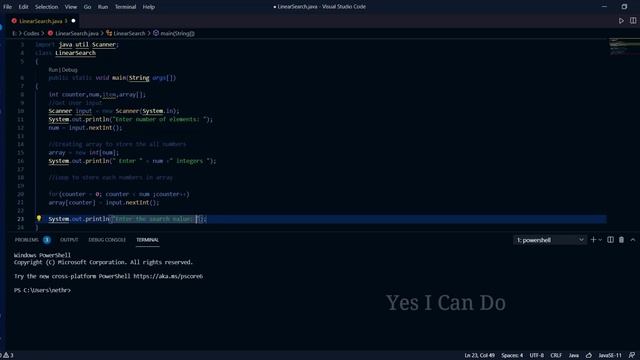The image size is (640, 360).
Task: Click the Java file icon in the breadcrumb
Action: (x=51, y=33)
